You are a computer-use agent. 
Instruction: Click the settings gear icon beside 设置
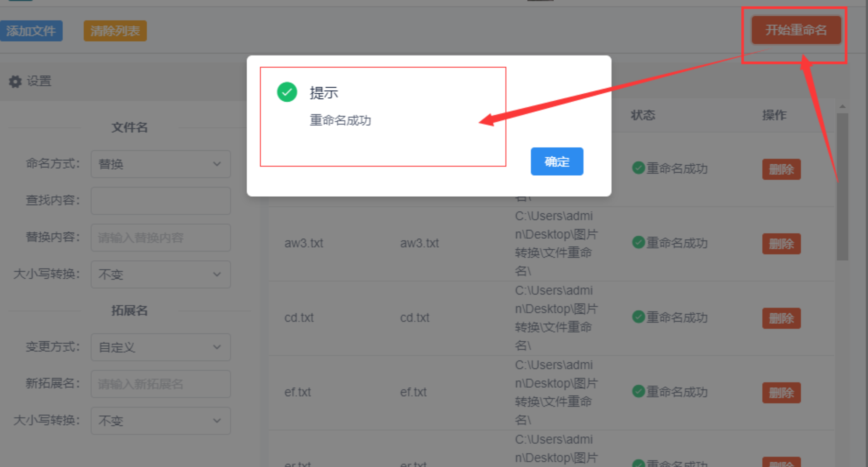pos(15,81)
